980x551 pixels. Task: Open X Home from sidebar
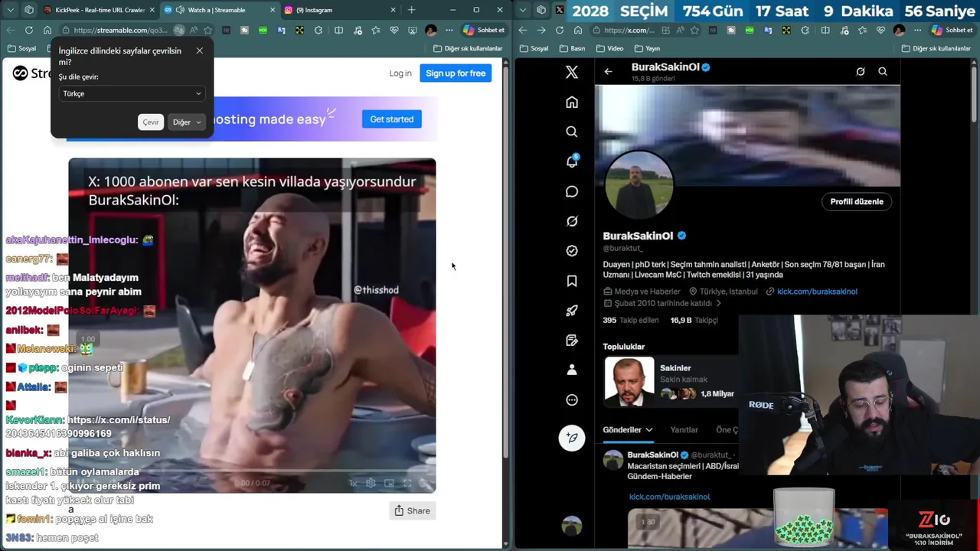[x=572, y=103]
